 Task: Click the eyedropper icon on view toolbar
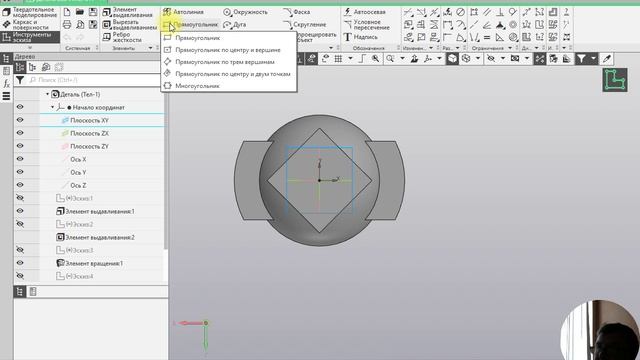point(607,59)
